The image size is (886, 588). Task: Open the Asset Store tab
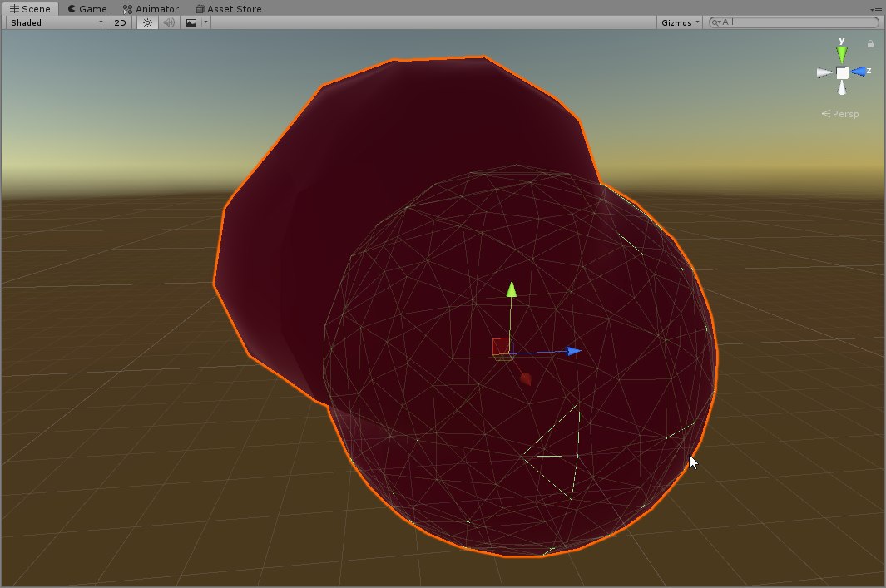coord(228,9)
